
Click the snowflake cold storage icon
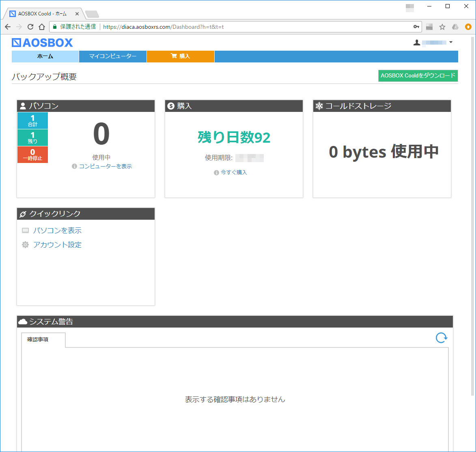click(319, 106)
